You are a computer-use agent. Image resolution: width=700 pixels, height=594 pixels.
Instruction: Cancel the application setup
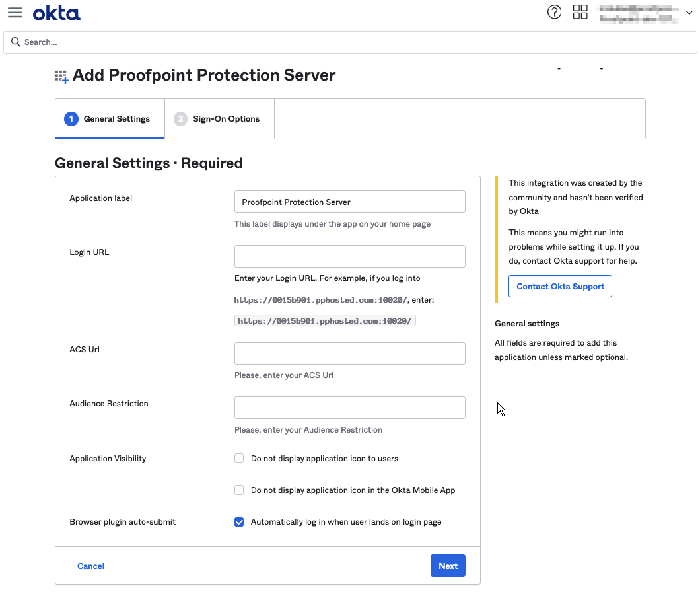click(90, 566)
